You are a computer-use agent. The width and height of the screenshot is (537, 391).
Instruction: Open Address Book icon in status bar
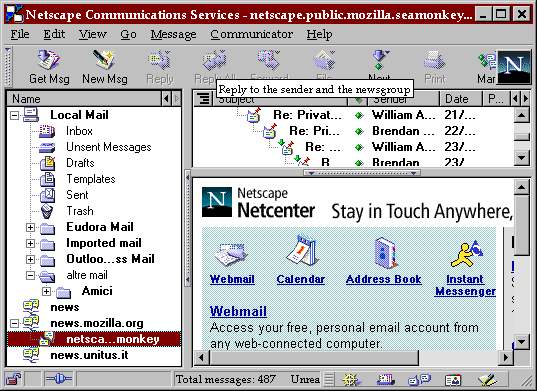click(x=453, y=379)
